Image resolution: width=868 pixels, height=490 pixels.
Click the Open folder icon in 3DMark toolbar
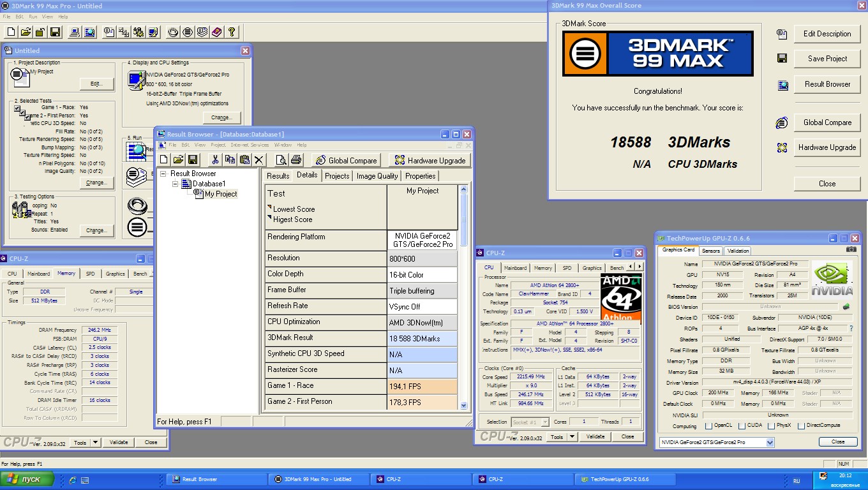point(26,31)
